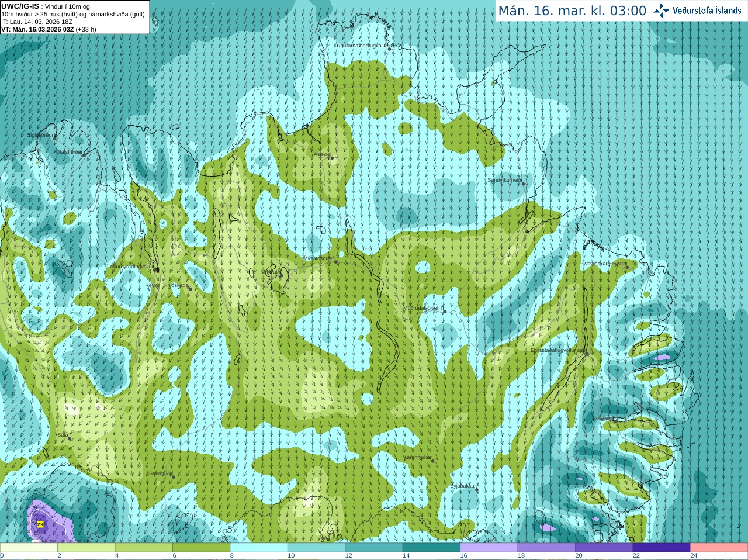The height and width of the screenshot is (560, 748).
Task: Click the Mývatn station label
Action: (271, 272)
